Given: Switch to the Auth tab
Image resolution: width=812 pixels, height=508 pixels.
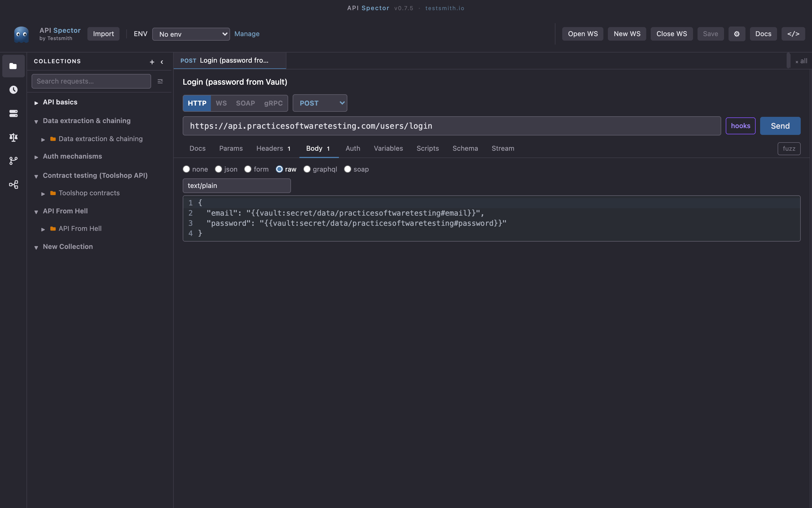Looking at the screenshot, I should pos(353,148).
